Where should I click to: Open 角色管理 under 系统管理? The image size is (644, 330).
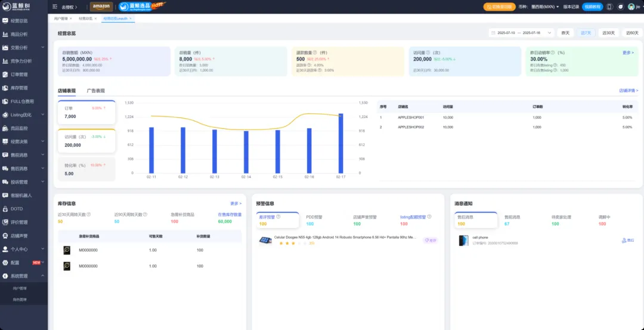20,300
